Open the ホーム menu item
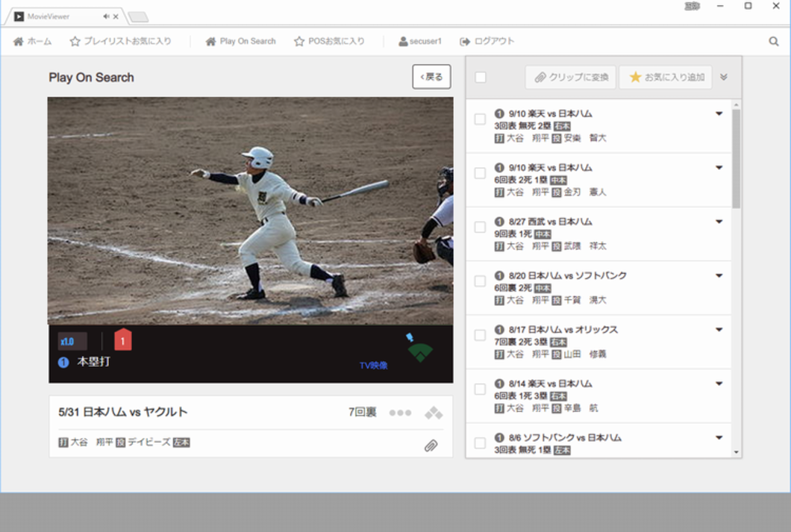 pos(33,42)
